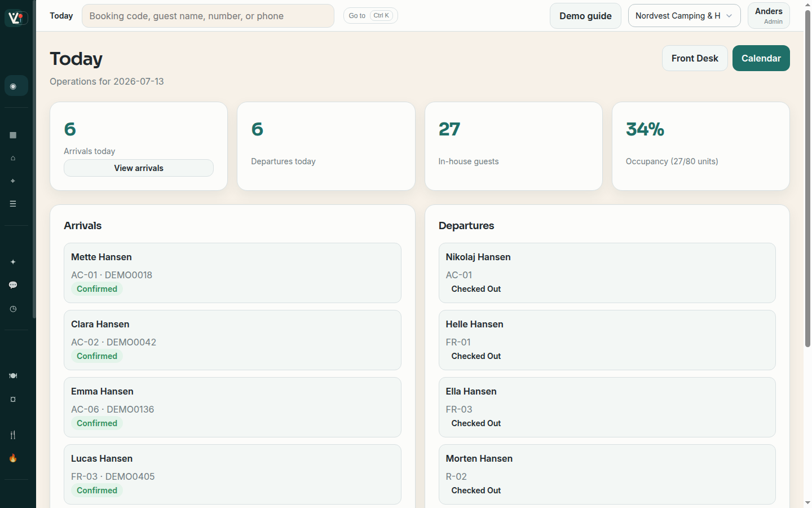Click Confirmed badge for Clara Hansen
This screenshot has height=508, width=812.
click(x=97, y=356)
